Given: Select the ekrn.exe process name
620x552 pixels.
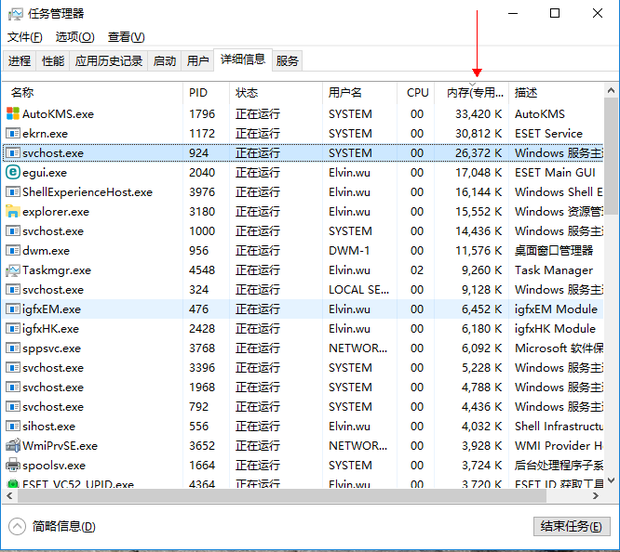Looking at the screenshot, I should (x=45, y=134).
